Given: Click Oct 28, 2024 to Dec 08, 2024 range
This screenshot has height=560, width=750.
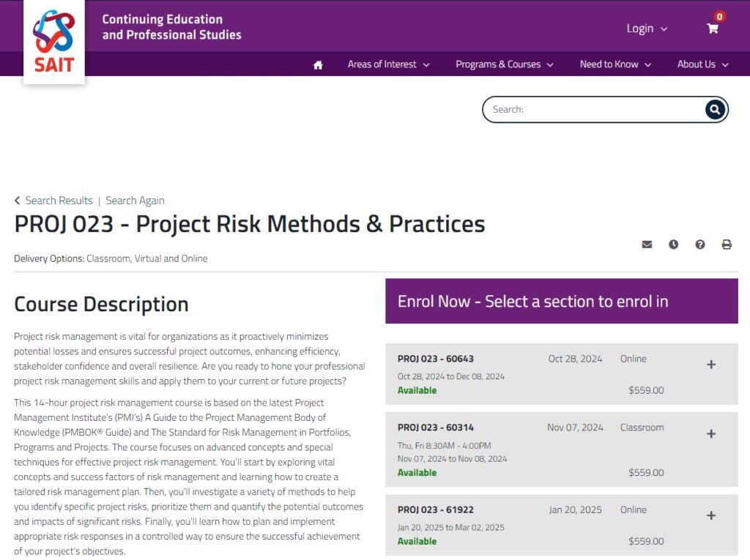Looking at the screenshot, I should [x=451, y=376].
